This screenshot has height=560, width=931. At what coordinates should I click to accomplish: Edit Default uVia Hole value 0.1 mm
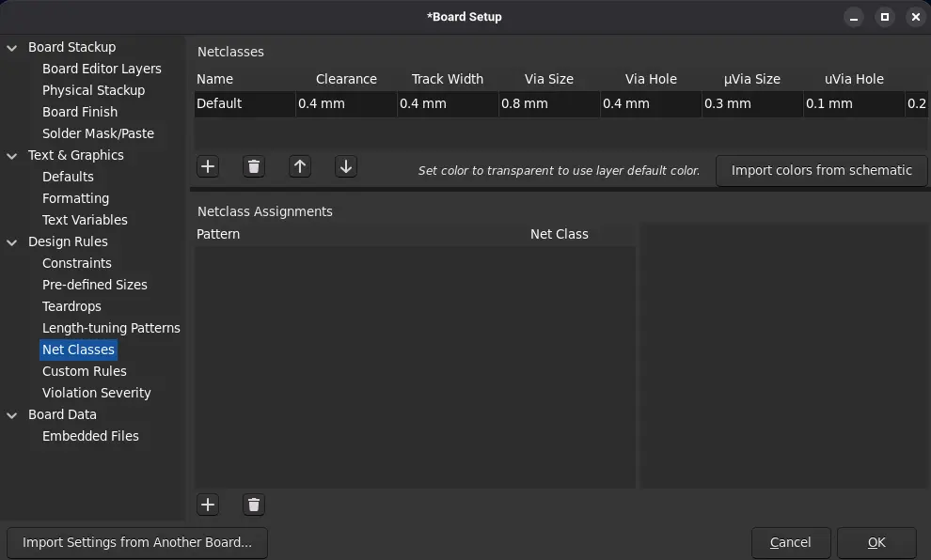pyautogui.click(x=854, y=103)
